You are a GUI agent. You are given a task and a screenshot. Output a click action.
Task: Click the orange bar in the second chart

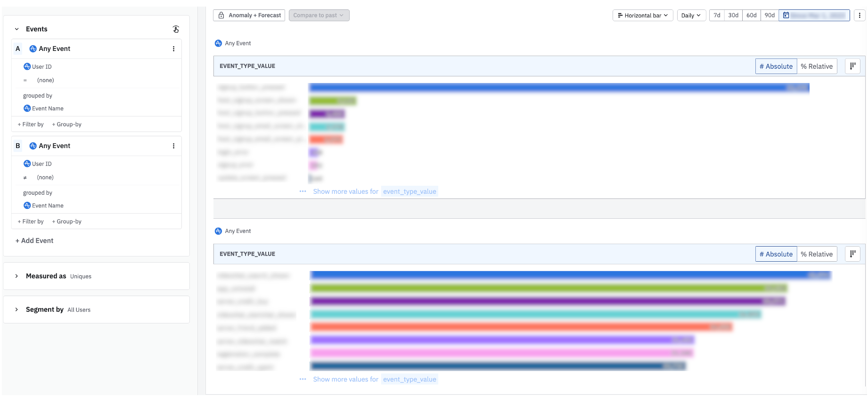(521, 327)
